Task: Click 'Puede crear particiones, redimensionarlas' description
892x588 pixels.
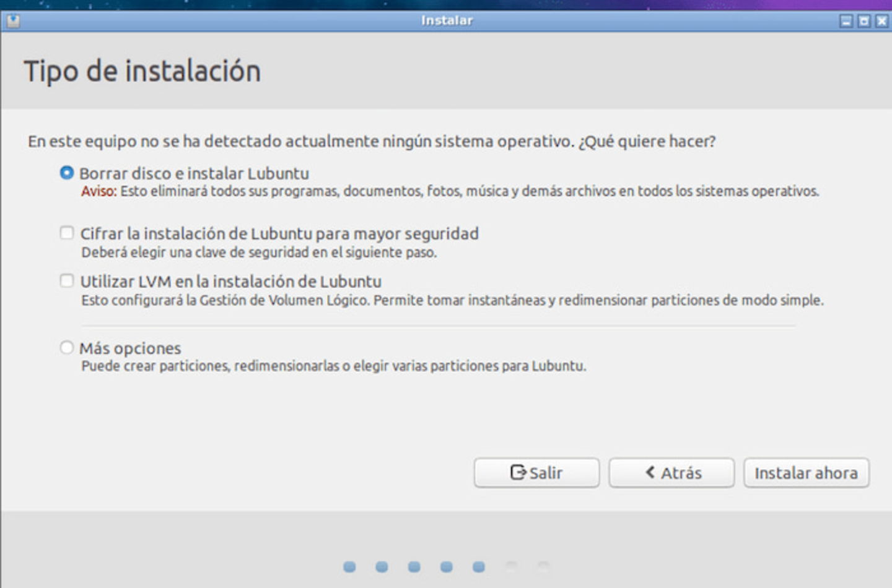Action: tap(333, 366)
